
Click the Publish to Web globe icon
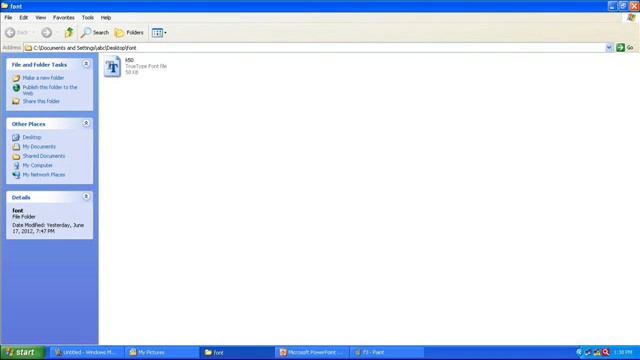(16, 88)
